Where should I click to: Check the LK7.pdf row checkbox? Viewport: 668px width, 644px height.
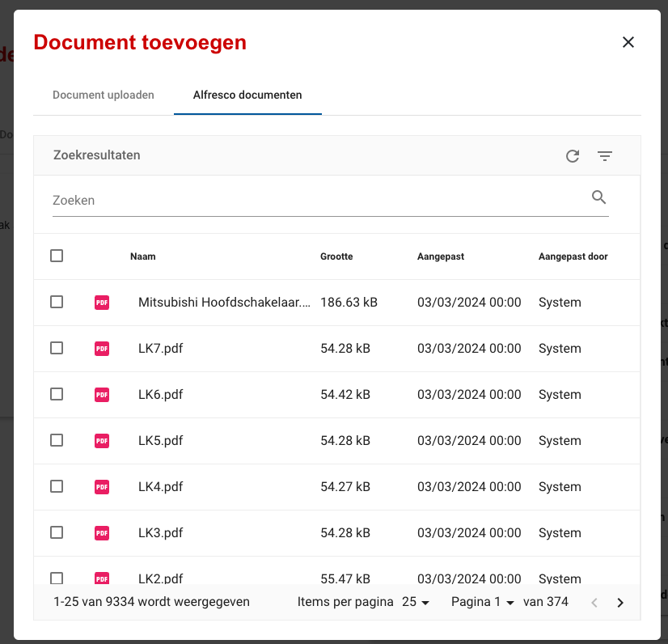[57, 348]
